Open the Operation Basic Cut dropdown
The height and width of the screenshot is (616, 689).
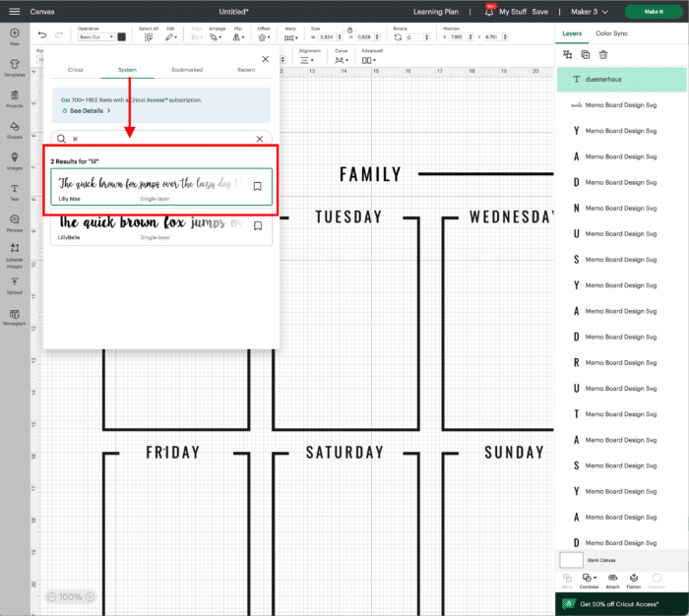click(x=94, y=36)
